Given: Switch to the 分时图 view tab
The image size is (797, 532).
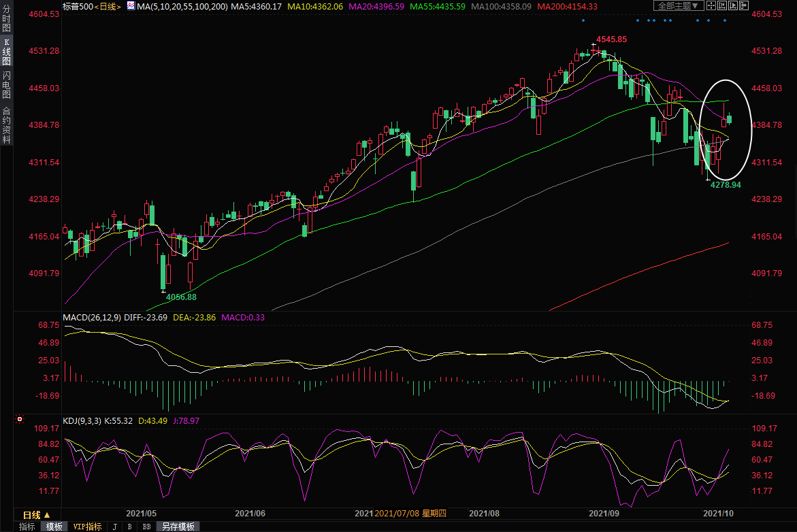Looking at the screenshot, I should [x=6, y=22].
